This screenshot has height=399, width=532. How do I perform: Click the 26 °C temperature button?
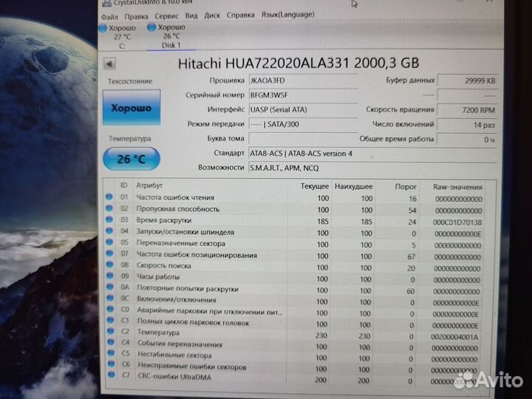point(132,159)
